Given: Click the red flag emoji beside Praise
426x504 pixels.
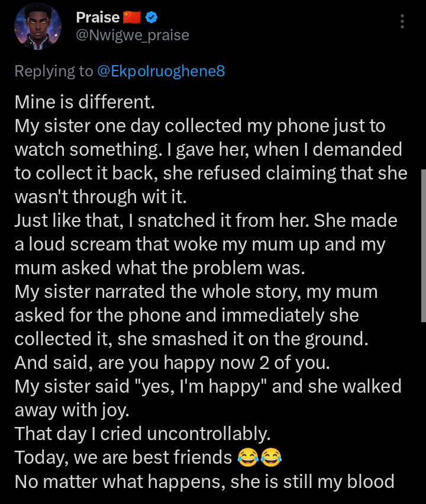Looking at the screenshot, I should point(132,18).
